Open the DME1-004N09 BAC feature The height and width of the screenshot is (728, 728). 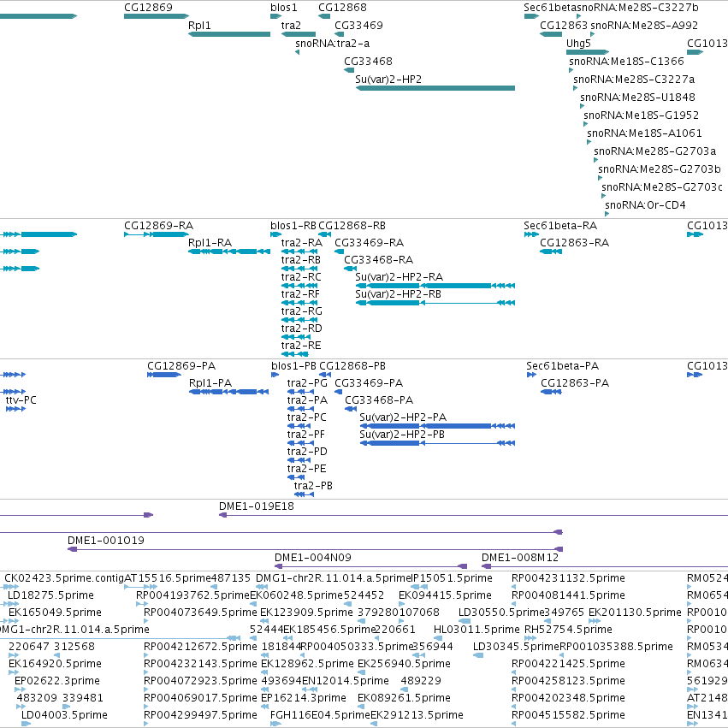click(371, 566)
